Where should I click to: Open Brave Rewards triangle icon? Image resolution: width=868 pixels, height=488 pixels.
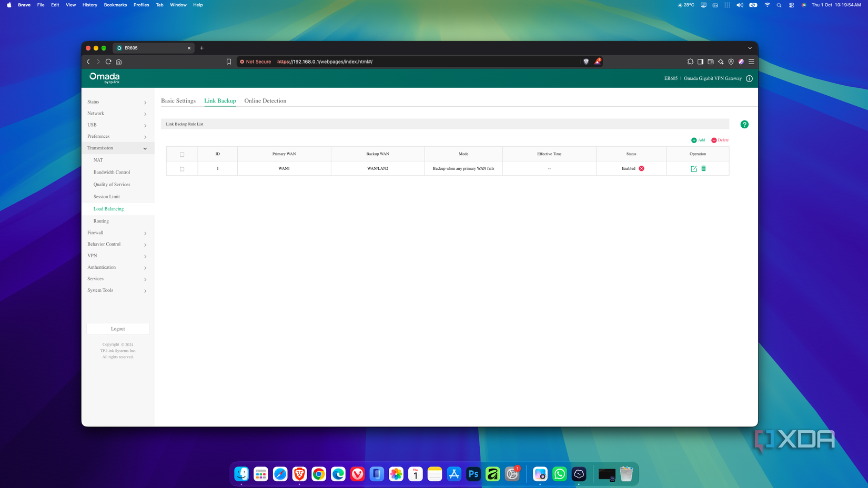(x=598, y=62)
